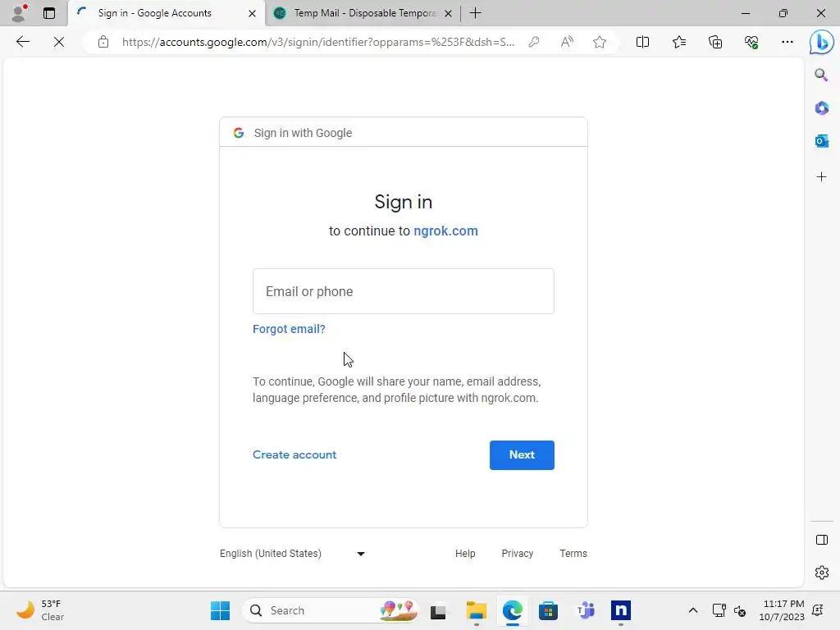Switch to Sign in - Google Accounts tab
840x630 pixels.
[x=166, y=13]
